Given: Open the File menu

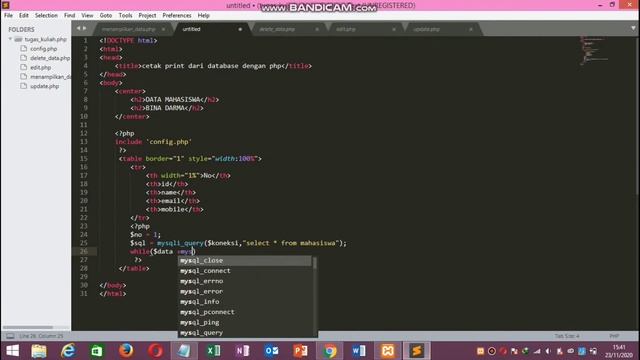Looking at the screenshot, I should pos(8,15).
